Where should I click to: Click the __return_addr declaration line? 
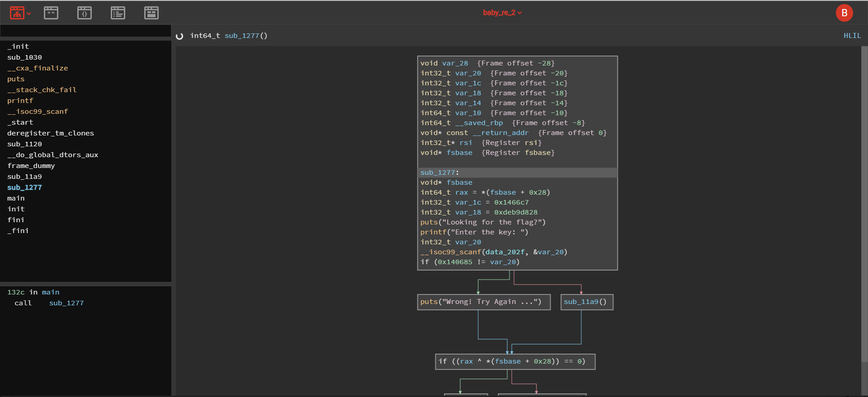pyautogui.click(x=514, y=133)
